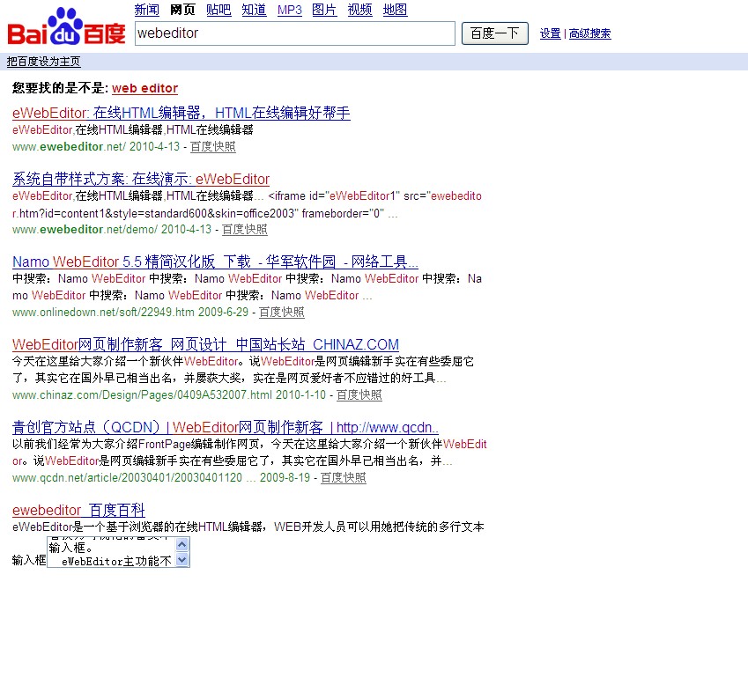Click 把百度设为主页 link

pyautogui.click(x=43, y=62)
